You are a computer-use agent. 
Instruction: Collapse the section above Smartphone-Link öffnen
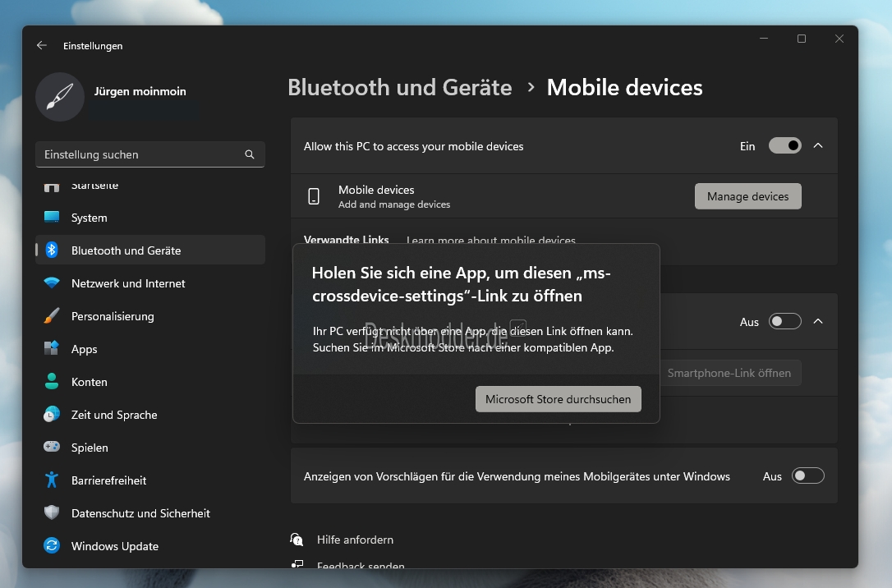point(818,321)
